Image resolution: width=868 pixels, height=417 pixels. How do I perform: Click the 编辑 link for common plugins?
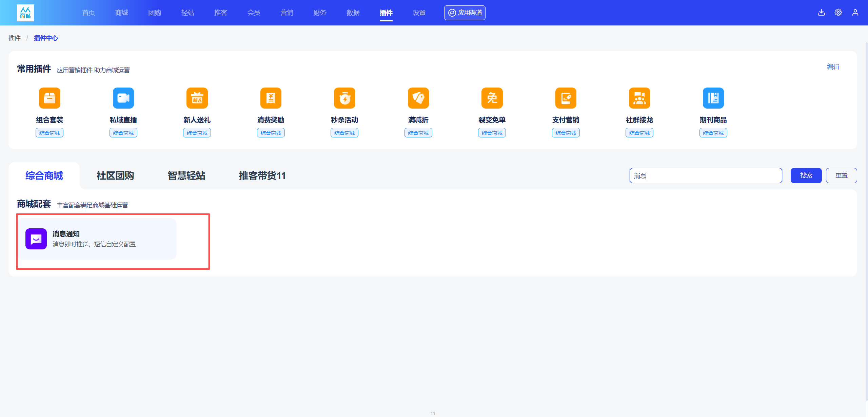click(833, 67)
